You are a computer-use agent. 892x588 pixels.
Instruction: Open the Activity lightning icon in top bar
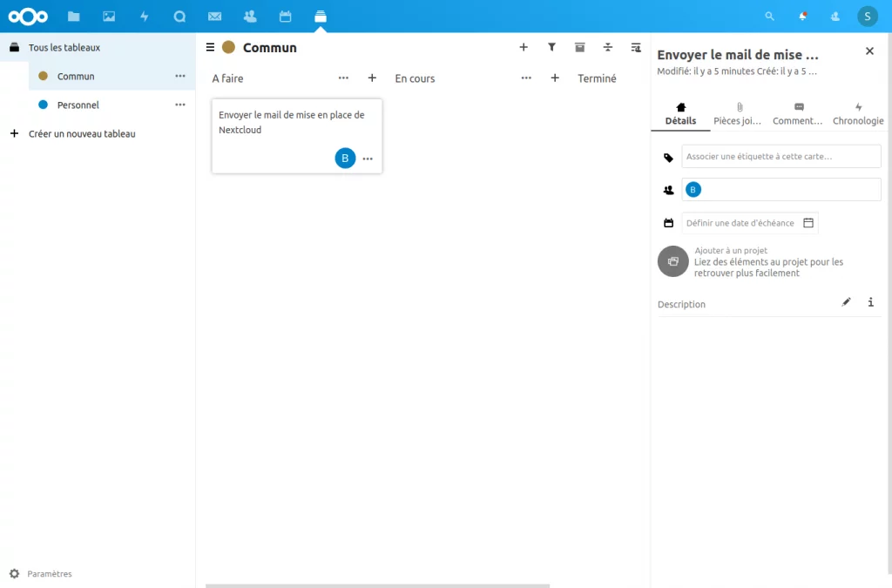click(x=145, y=17)
